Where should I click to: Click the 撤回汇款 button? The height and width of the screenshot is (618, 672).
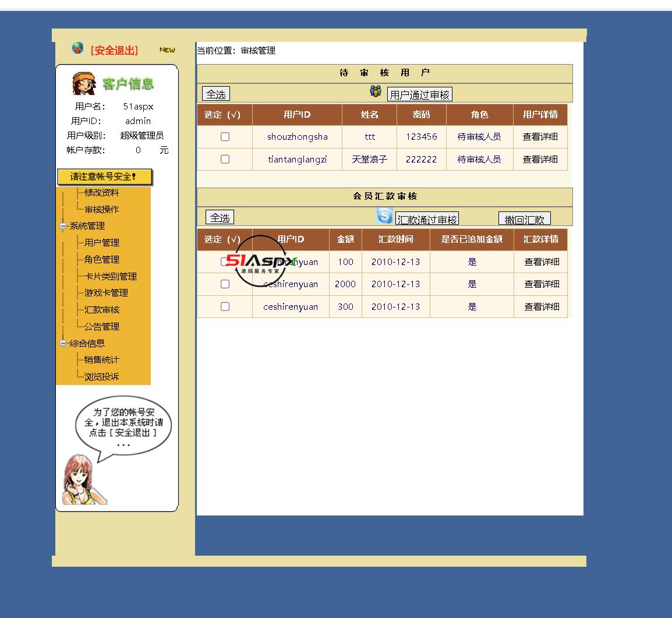tap(525, 219)
